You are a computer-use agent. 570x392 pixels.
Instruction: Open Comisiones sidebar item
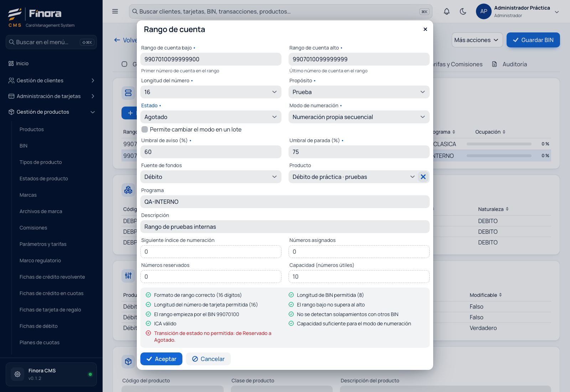pyautogui.click(x=33, y=228)
